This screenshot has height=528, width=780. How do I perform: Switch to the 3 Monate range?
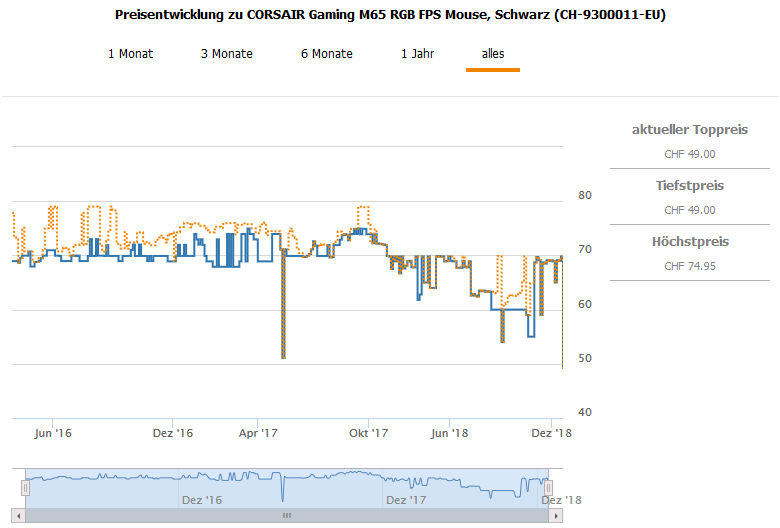click(x=226, y=54)
